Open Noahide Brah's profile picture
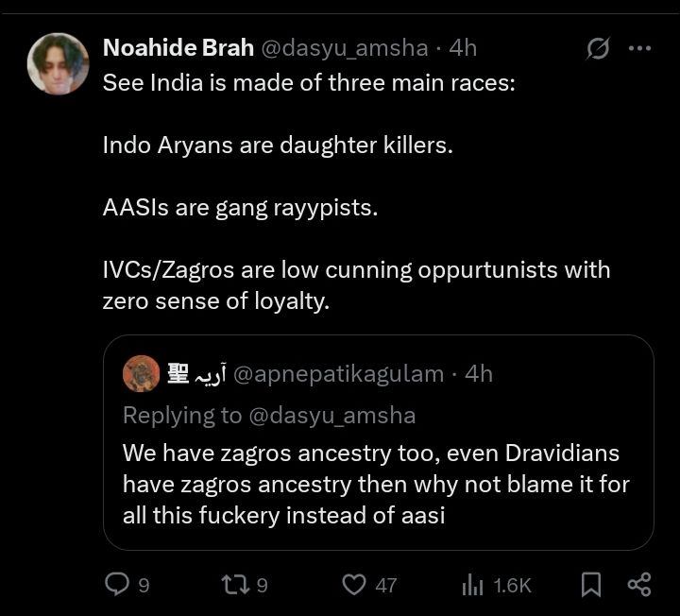680x616 pixels. [59, 64]
